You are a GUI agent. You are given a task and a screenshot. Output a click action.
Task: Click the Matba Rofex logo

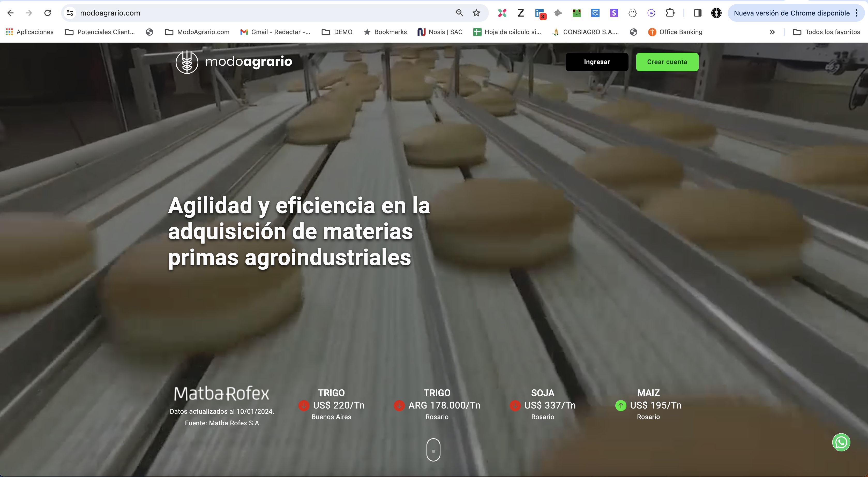(x=221, y=394)
